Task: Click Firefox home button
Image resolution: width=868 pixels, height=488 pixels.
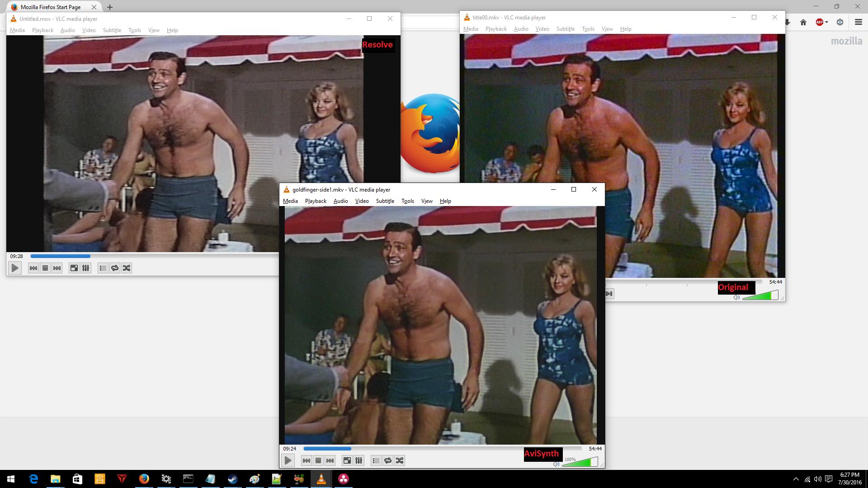Action: tap(803, 22)
